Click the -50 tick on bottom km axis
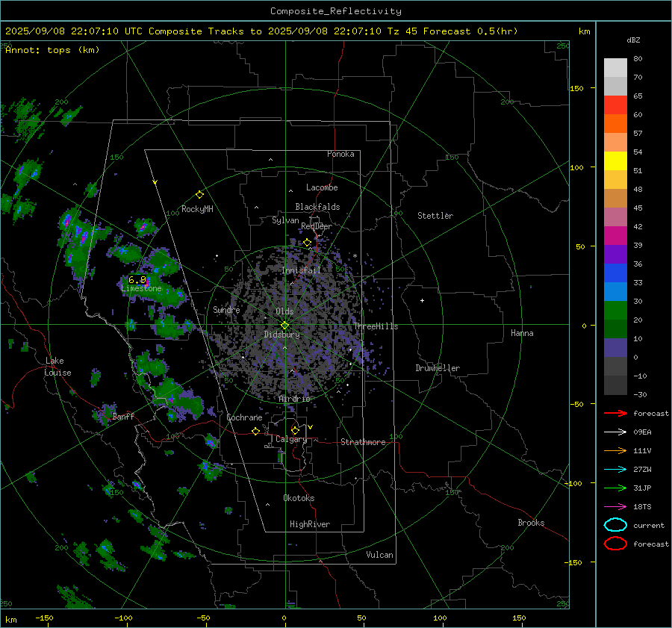This screenshot has width=672, height=628. [203, 618]
